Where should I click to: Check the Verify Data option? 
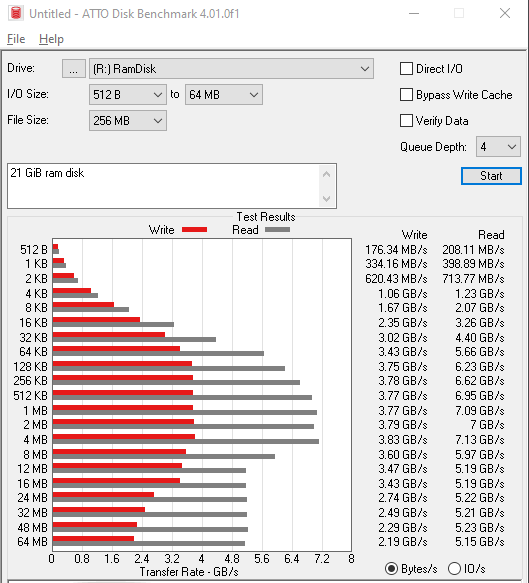click(406, 121)
